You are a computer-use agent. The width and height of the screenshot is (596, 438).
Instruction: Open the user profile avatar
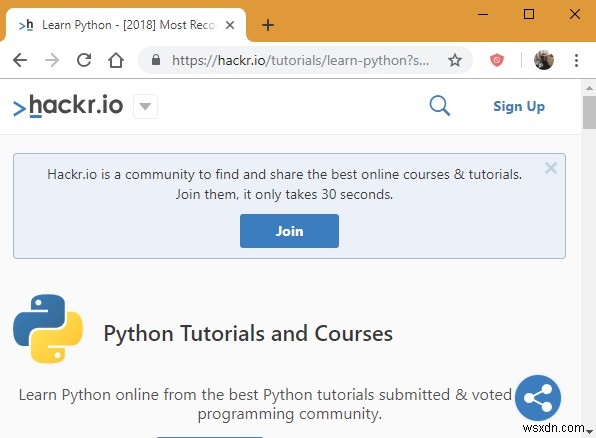click(544, 60)
